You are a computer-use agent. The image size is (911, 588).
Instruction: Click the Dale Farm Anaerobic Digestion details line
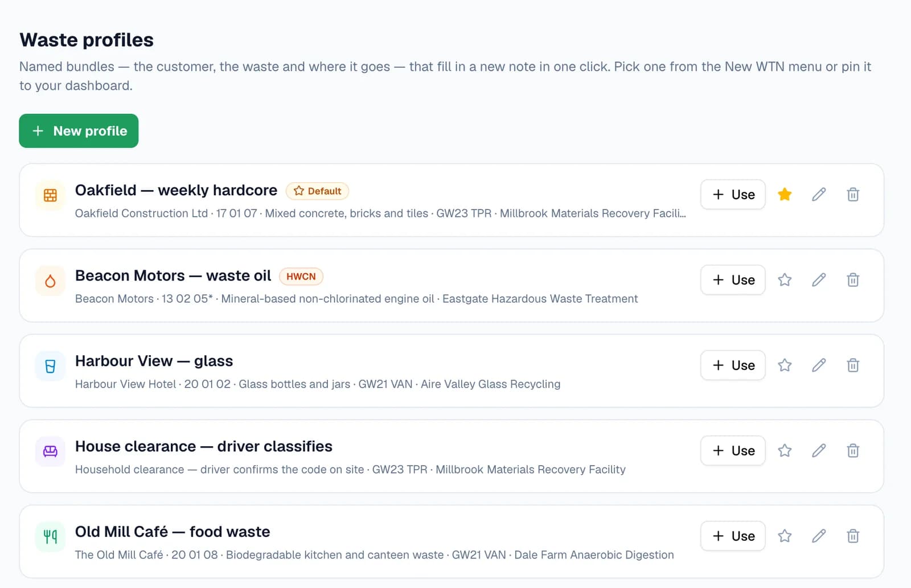(x=375, y=555)
